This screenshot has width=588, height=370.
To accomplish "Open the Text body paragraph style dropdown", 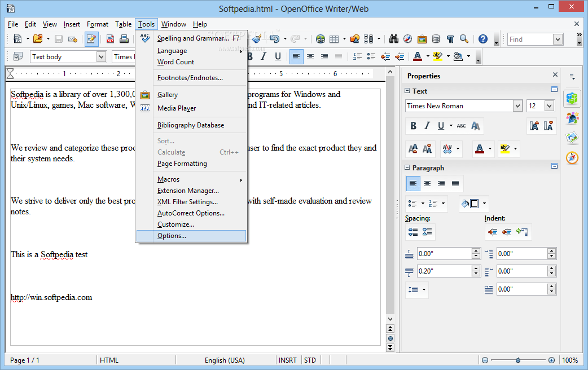I will point(101,56).
